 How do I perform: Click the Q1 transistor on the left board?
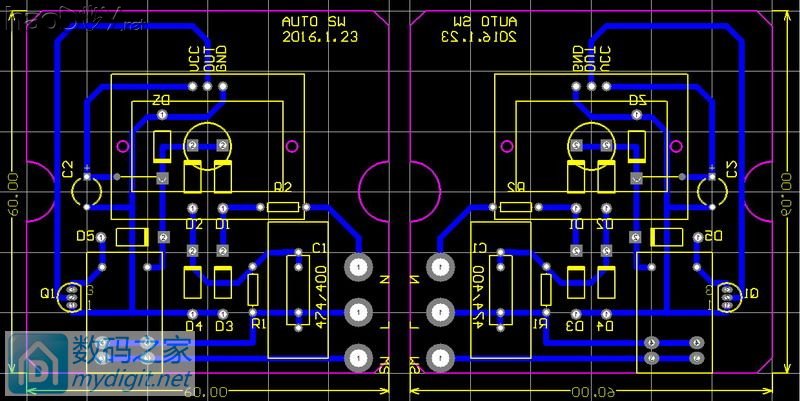coord(71,295)
